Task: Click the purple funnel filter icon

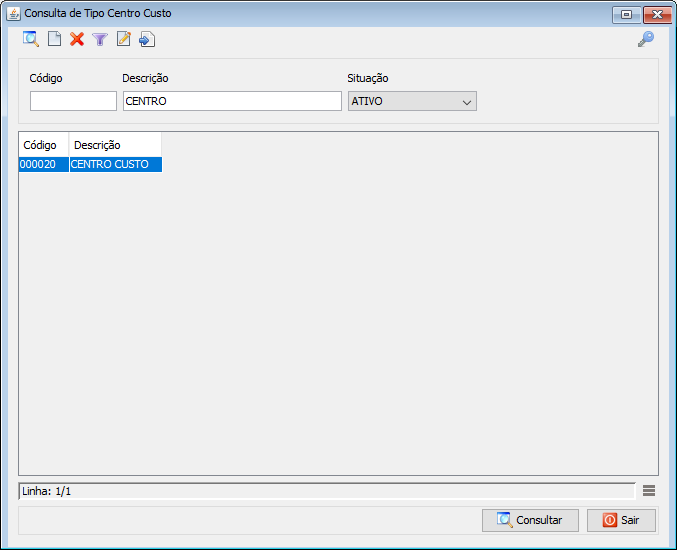Action: (100, 39)
